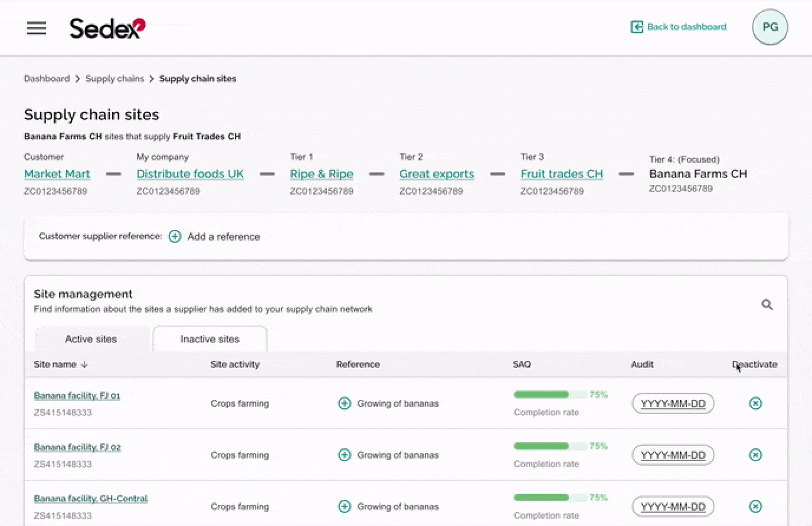Screen dimensions: 812x526
Task: Click the Site activity column header
Action: point(235,364)
